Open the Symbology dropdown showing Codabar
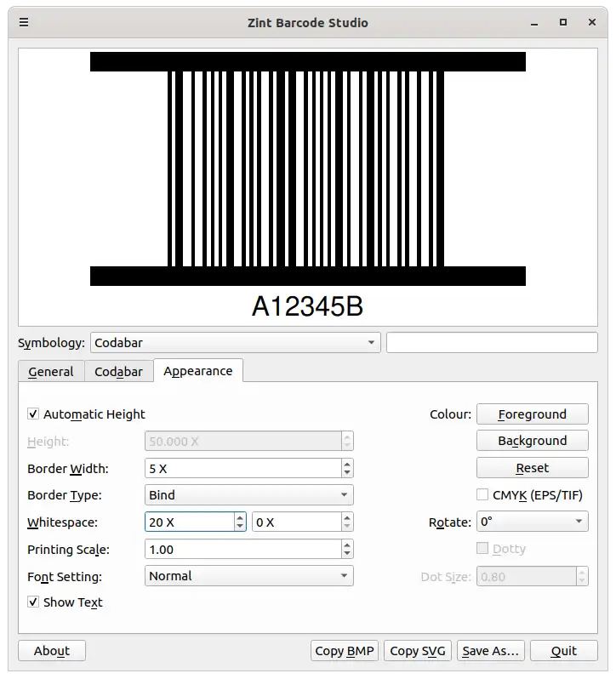616x679 pixels. (236, 343)
